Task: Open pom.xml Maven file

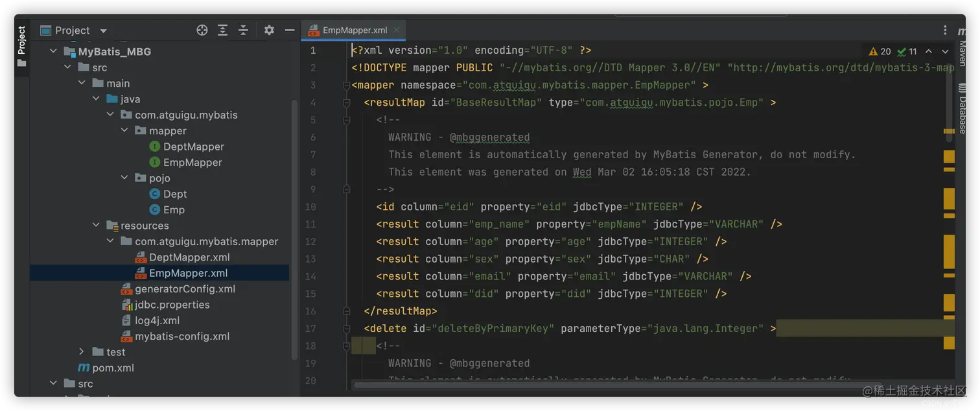Action: [113, 368]
